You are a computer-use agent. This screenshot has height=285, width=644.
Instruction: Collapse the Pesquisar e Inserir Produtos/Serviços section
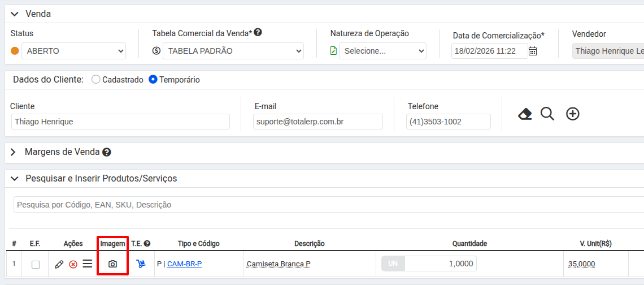click(x=14, y=179)
